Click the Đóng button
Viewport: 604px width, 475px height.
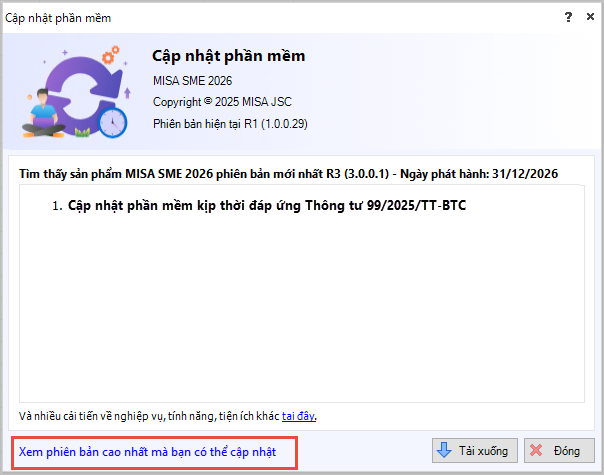click(x=559, y=450)
